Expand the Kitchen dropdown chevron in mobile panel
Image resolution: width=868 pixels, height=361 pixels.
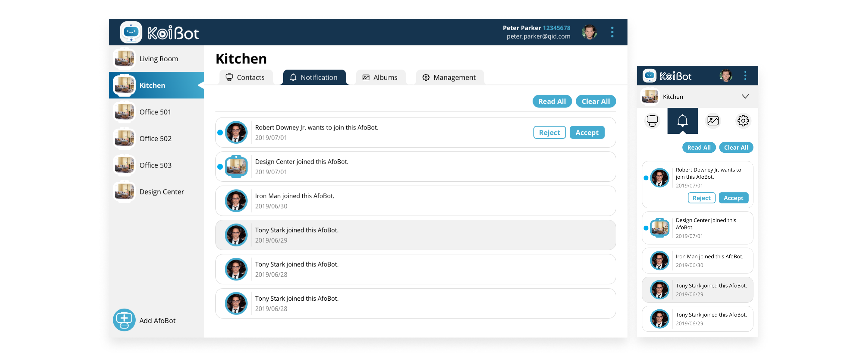click(745, 97)
